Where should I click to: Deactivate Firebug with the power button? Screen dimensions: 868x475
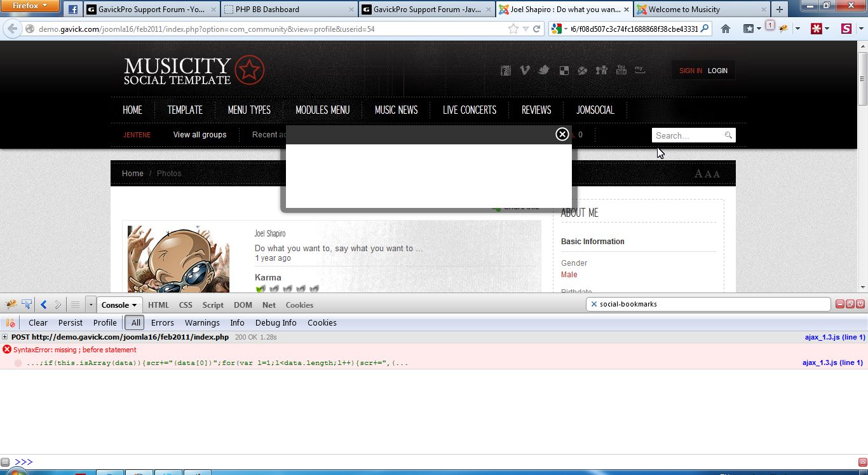click(860, 305)
